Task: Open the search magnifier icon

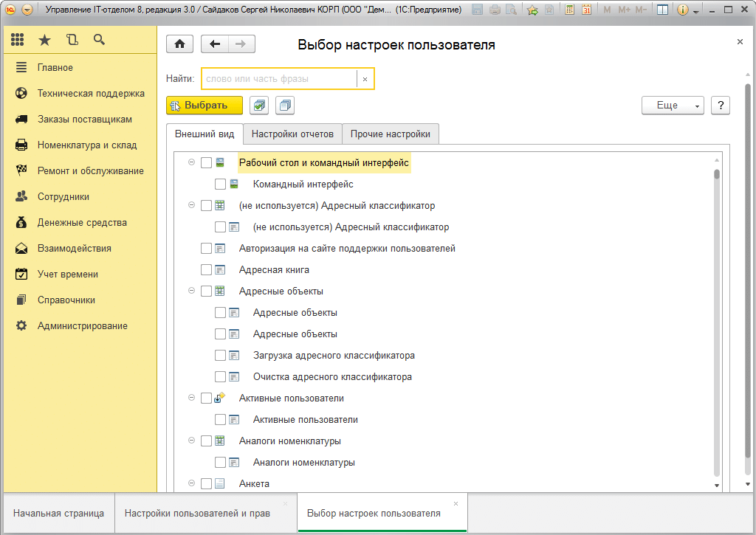Action: tap(99, 40)
